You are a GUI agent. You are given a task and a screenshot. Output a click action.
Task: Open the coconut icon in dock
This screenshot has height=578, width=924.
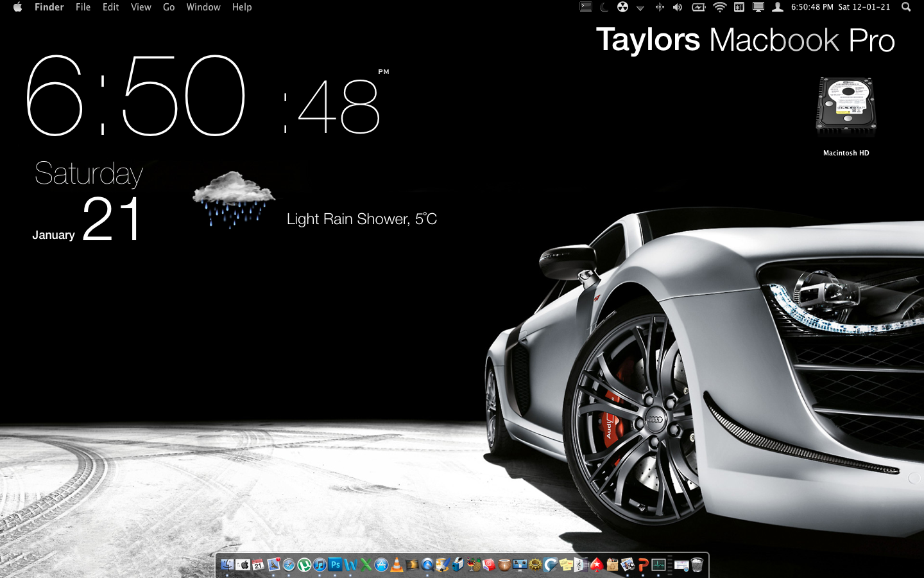504,565
